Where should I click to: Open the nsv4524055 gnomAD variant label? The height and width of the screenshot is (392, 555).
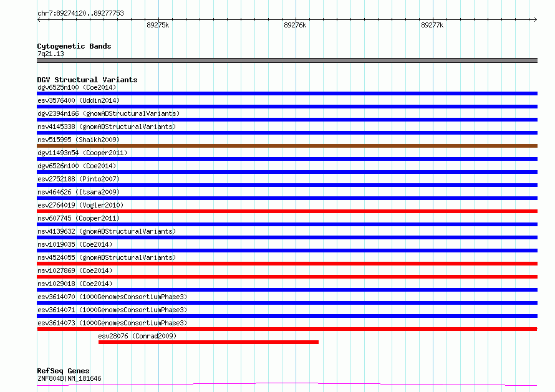coord(107,257)
